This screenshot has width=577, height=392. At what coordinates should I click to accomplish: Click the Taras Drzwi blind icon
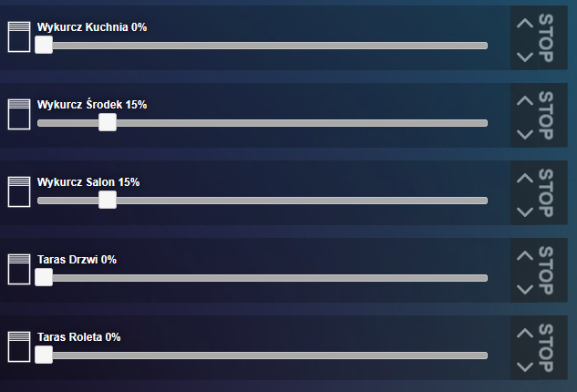pos(19,270)
